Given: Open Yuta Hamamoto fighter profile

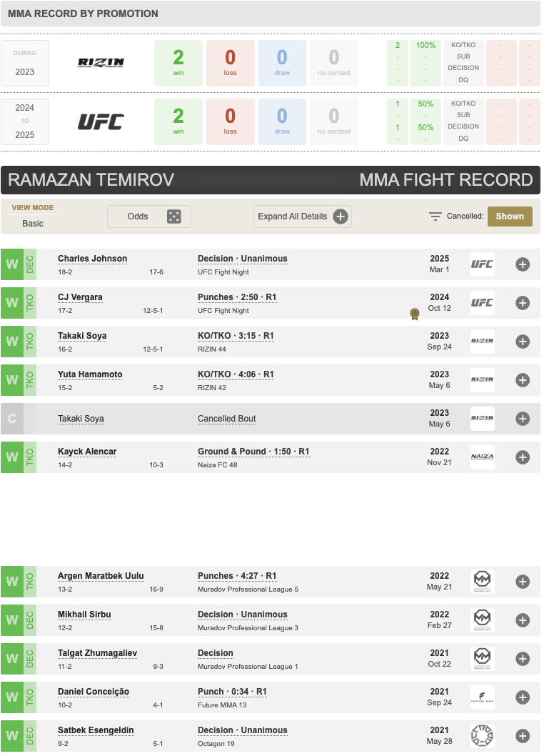Looking at the screenshot, I should pos(90,374).
